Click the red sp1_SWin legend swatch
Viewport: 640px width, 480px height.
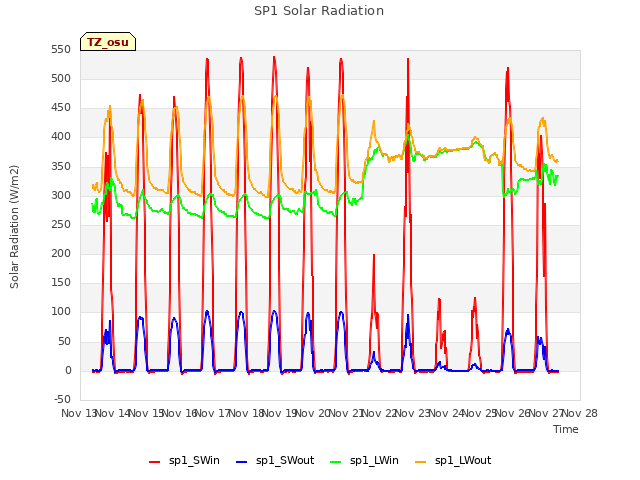click(x=154, y=462)
